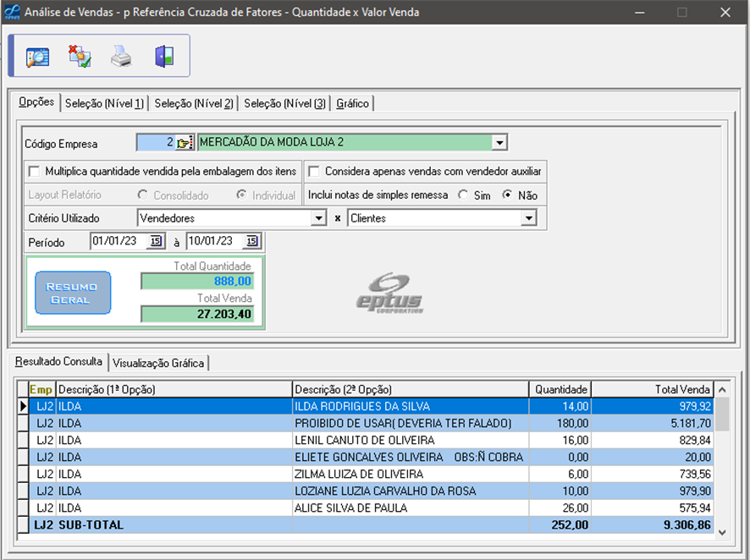This screenshot has width=750, height=560.
Task: Open the Visualização Gráfica tab
Action: (x=158, y=363)
